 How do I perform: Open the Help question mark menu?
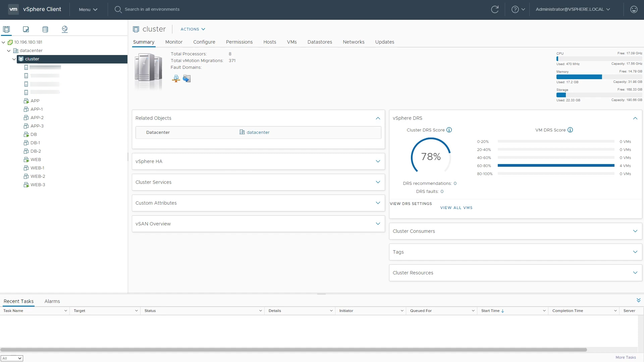point(518,9)
